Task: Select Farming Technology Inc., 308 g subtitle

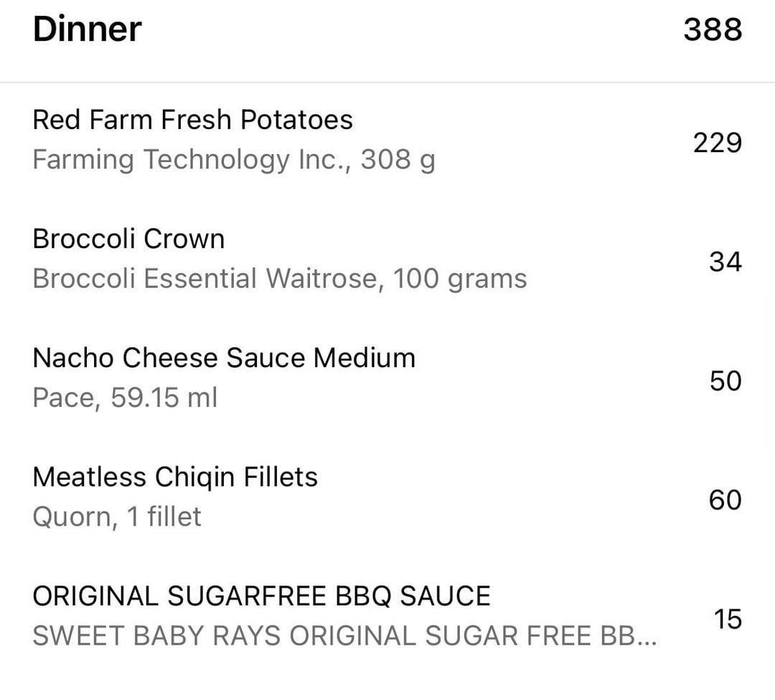Action: pyautogui.click(x=234, y=160)
